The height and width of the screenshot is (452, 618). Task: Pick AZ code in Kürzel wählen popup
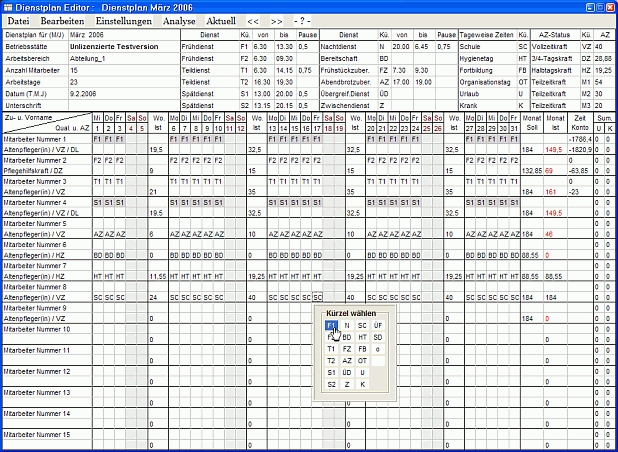click(x=347, y=360)
